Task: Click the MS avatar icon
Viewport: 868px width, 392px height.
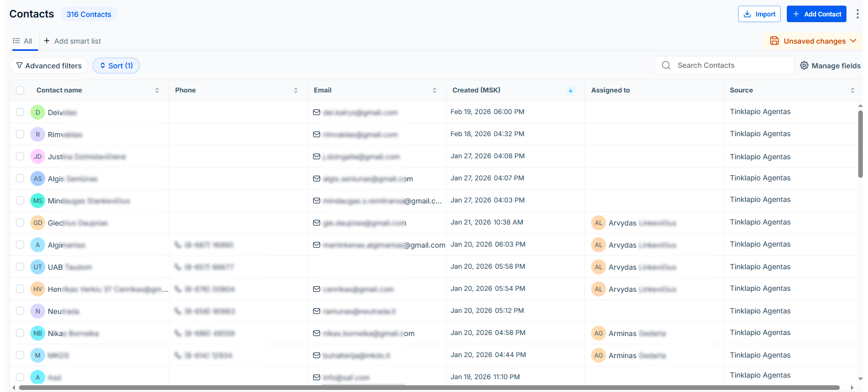Action: [37, 201]
